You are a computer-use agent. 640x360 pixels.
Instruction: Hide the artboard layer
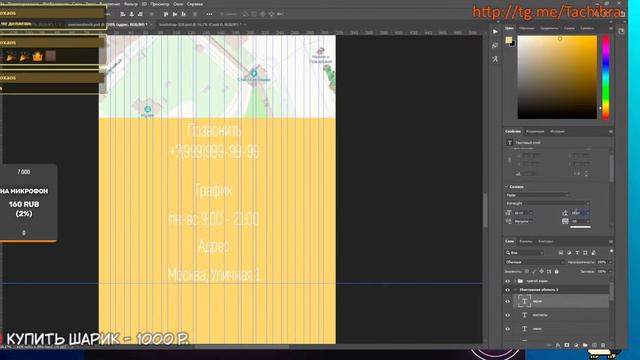coord(508,290)
